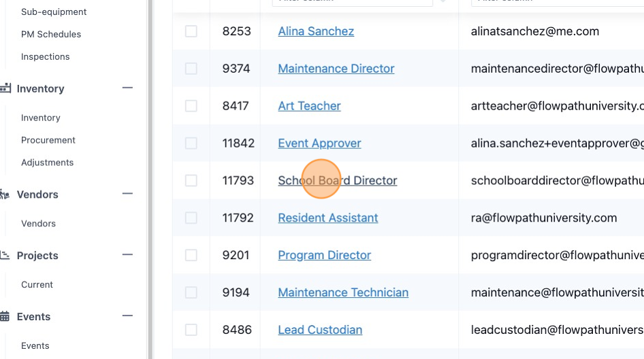Open the Event Approver user link
The width and height of the screenshot is (644, 359).
319,143
